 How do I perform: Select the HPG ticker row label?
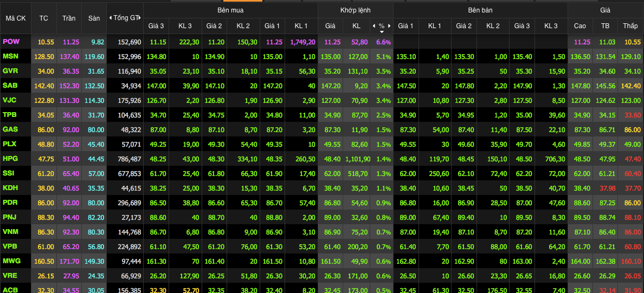pyautogui.click(x=10, y=159)
